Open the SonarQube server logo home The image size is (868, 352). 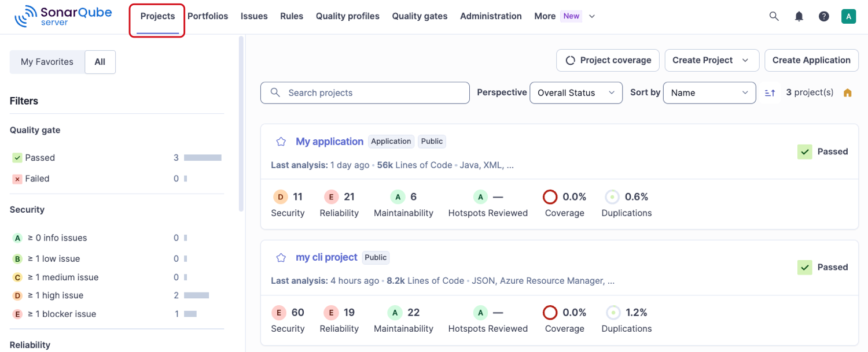click(x=63, y=16)
